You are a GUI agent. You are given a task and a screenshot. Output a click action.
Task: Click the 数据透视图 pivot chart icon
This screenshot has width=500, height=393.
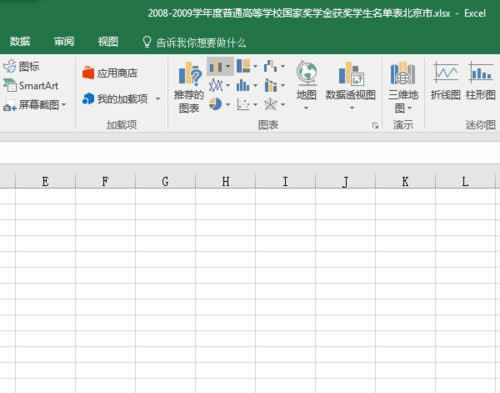coord(351,73)
